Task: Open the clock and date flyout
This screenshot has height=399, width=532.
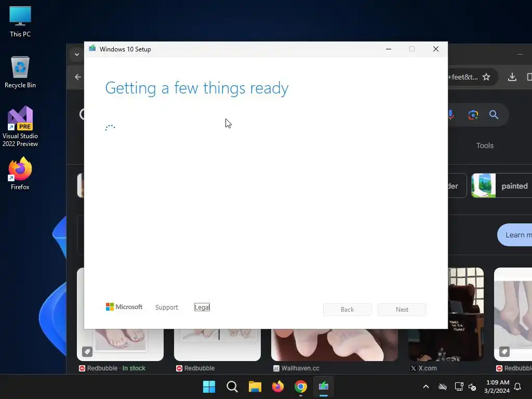Action: (x=497, y=387)
